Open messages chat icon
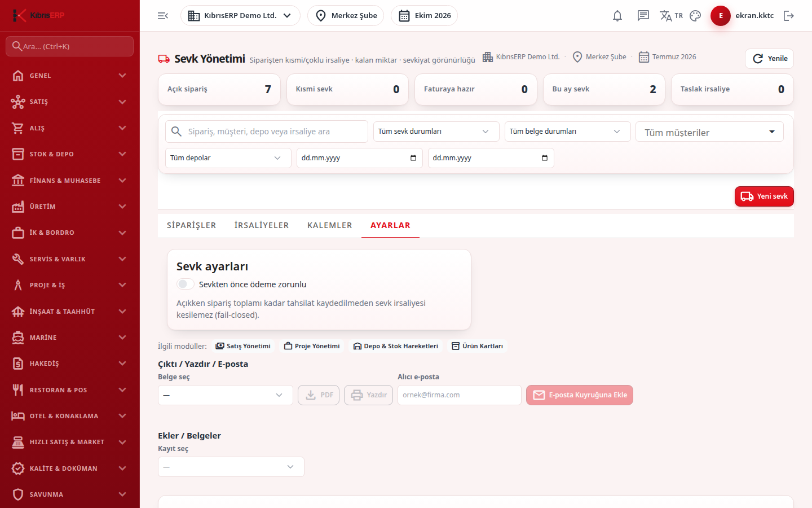 pyautogui.click(x=643, y=16)
